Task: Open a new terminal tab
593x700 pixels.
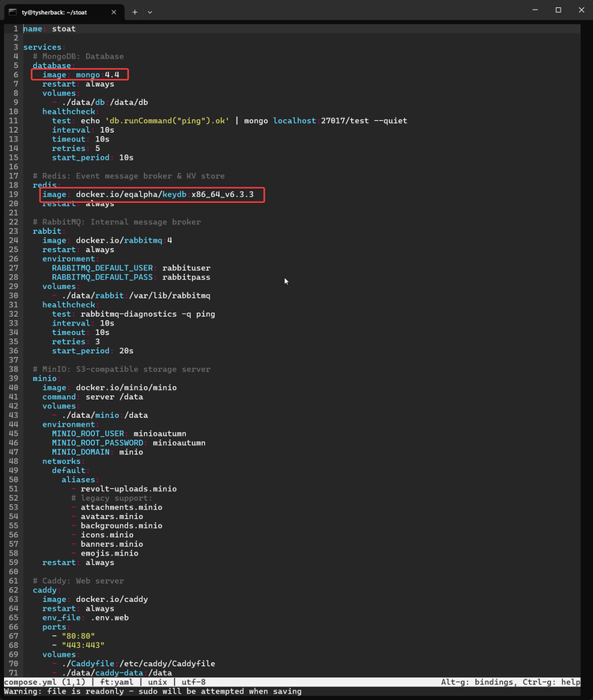Action: (x=134, y=12)
